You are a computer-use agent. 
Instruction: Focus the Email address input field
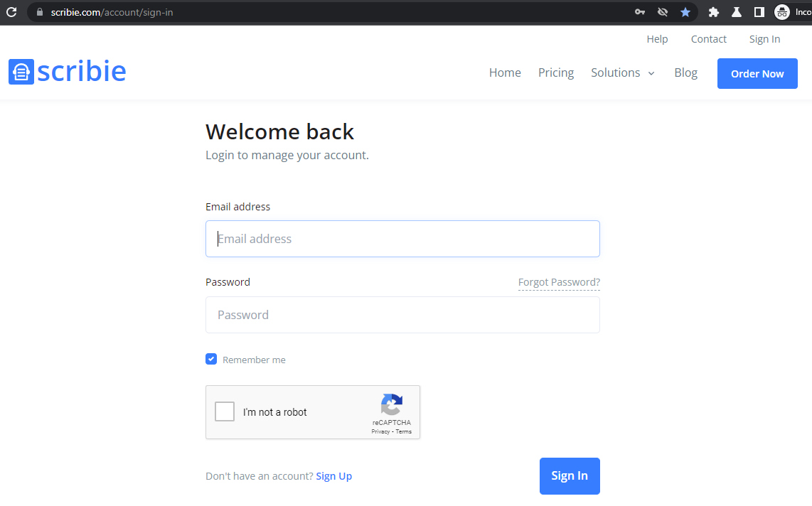pos(402,239)
